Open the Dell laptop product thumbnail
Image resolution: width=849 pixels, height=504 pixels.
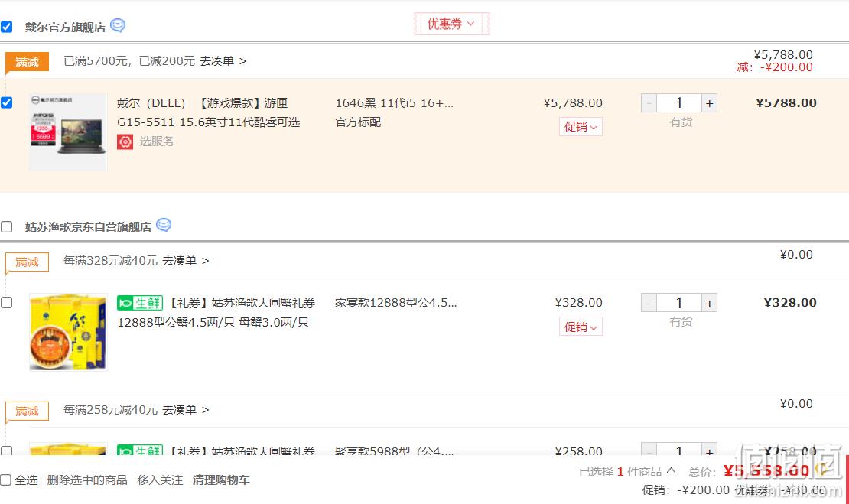click(x=68, y=132)
